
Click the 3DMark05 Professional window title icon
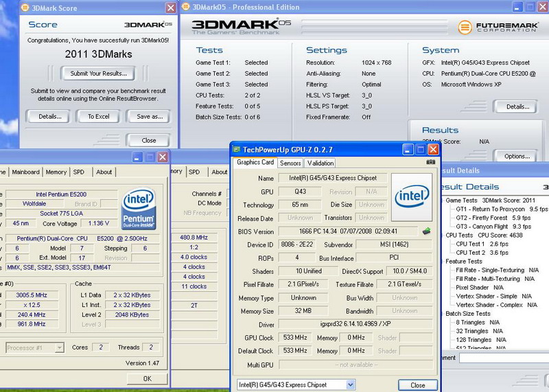[x=186, y=7]
